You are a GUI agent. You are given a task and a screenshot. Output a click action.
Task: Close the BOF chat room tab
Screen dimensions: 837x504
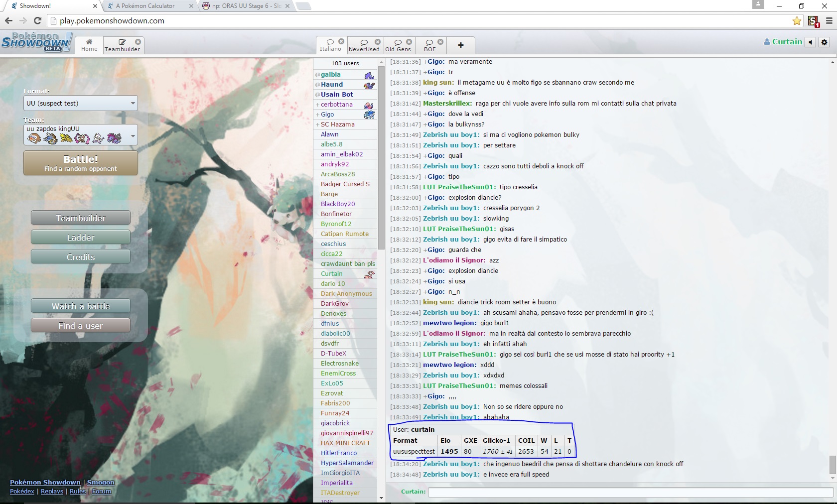point(440,42)
